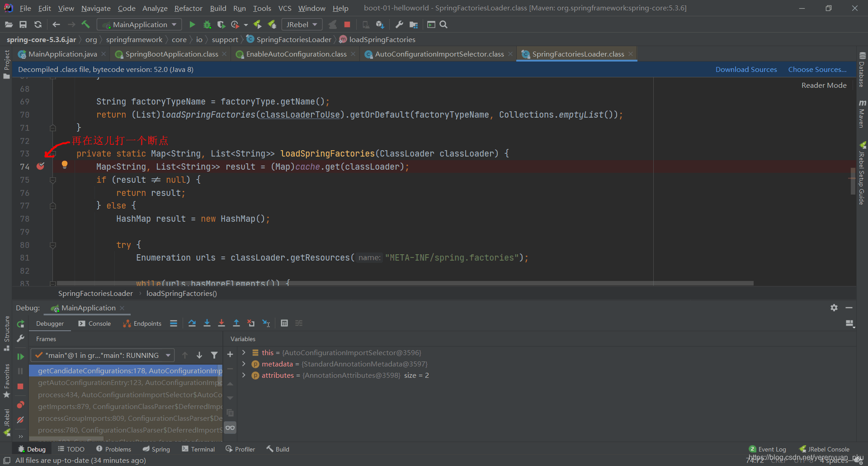Click the Drop Frame icon
Image resolution: width=868 pixels, height=466 pixels.
(251, 323)
